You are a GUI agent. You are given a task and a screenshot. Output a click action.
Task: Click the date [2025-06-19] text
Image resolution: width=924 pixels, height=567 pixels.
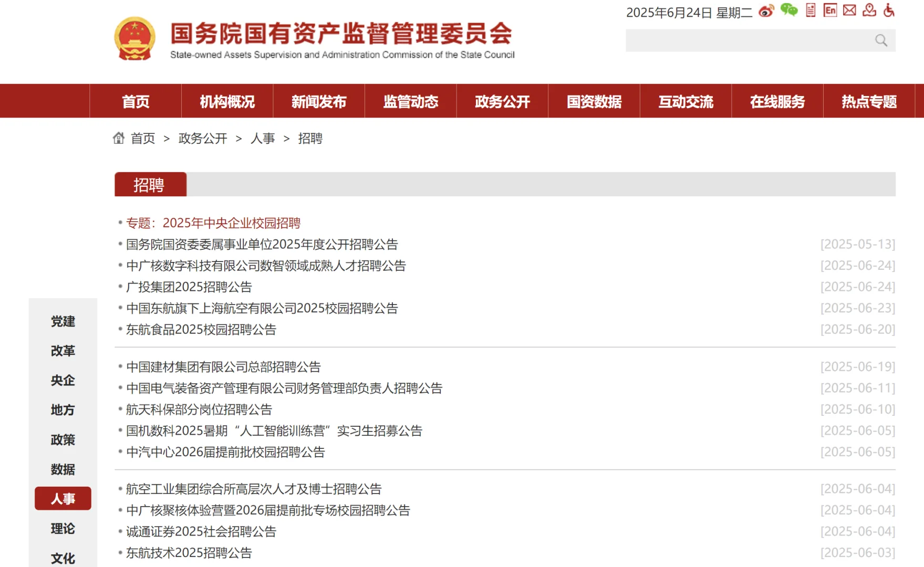click(858, 367)
